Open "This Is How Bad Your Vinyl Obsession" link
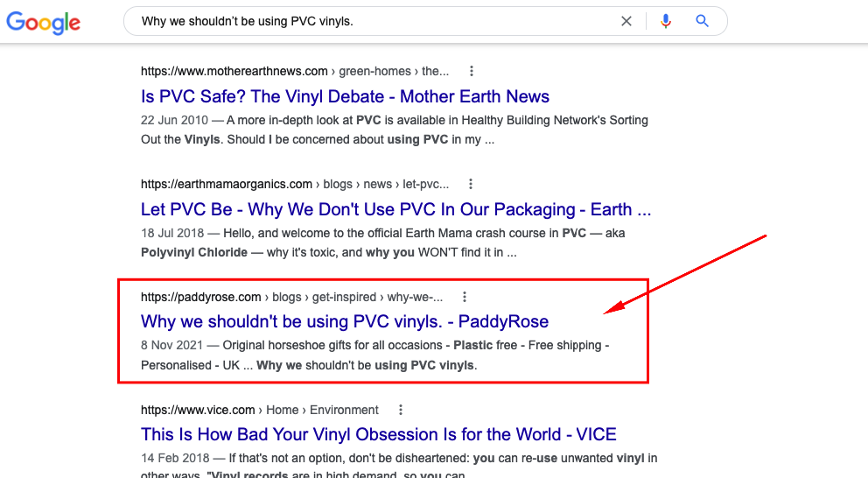The width and height of the screenshot is (868, 478). point(378,434)
